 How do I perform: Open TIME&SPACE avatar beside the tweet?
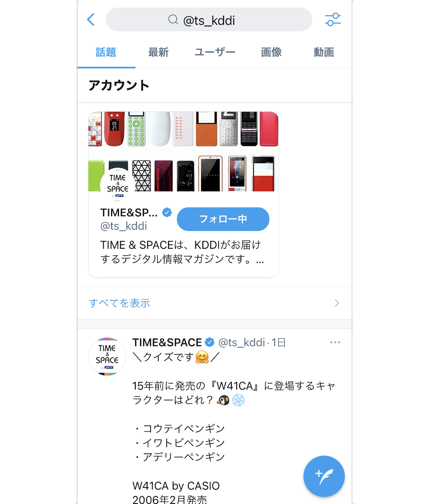point(107,357)
